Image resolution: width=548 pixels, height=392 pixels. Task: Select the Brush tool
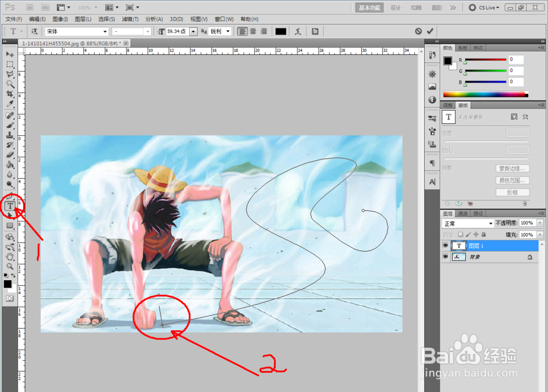(10, 126)
